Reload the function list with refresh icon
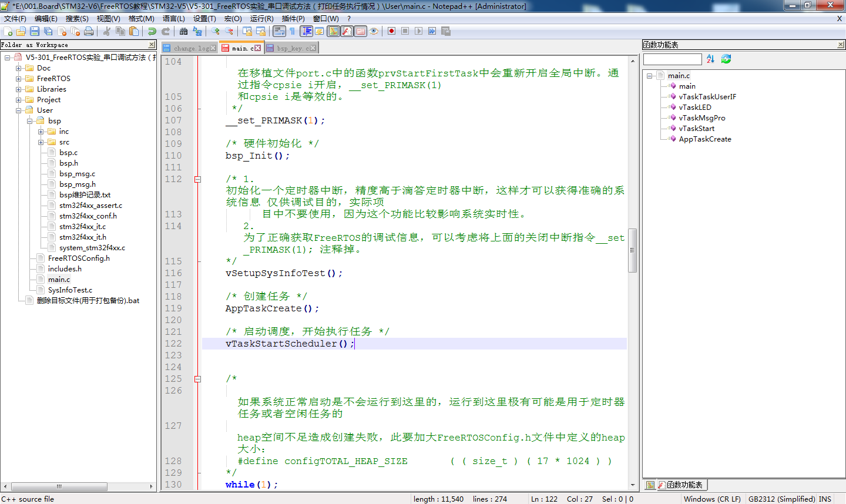 click(x=726, y=59)
